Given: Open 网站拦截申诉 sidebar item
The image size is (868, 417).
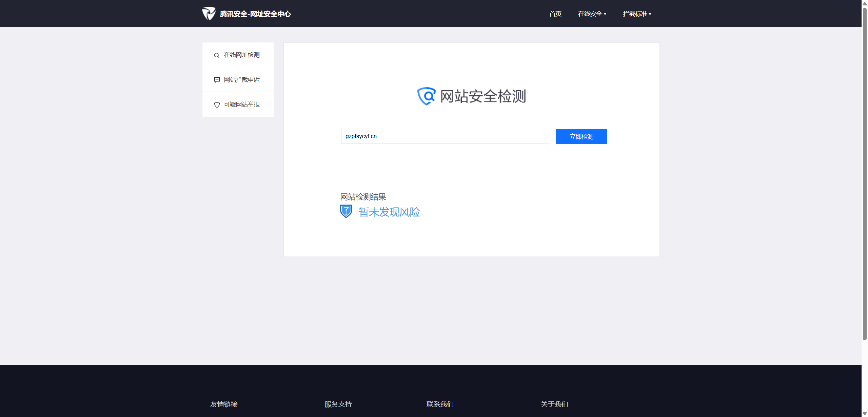Looking at the screenshot, I should click(241, 80).
